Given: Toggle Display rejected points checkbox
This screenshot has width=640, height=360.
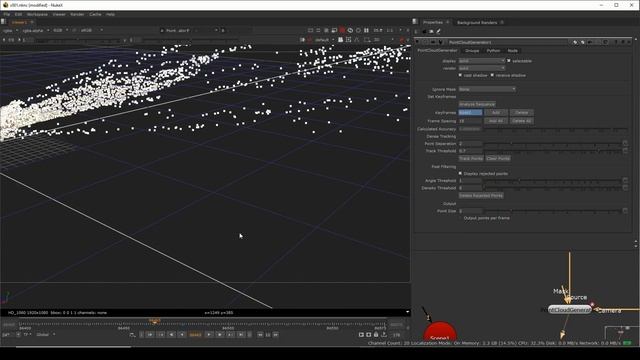Looking at the screenshot, I should click(460, 173).
